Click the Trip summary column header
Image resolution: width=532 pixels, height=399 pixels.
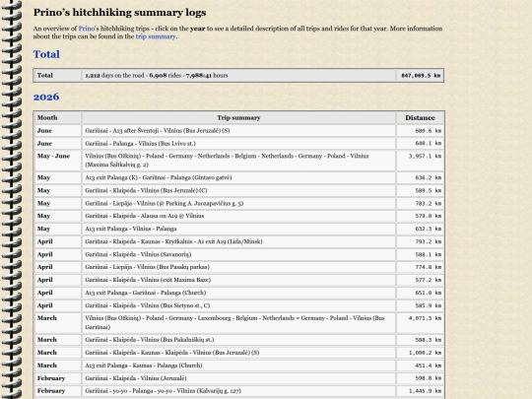click(x=238, y=118)
